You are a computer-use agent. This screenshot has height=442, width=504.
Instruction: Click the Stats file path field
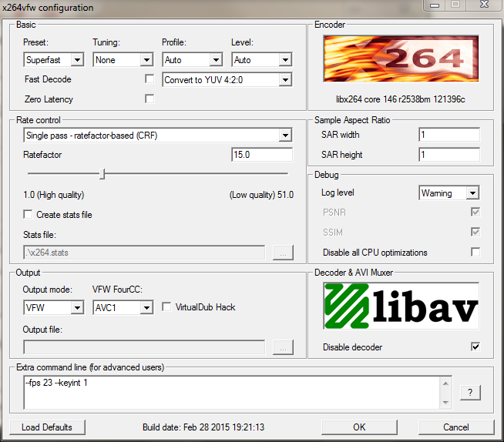[x=144, y=253]
